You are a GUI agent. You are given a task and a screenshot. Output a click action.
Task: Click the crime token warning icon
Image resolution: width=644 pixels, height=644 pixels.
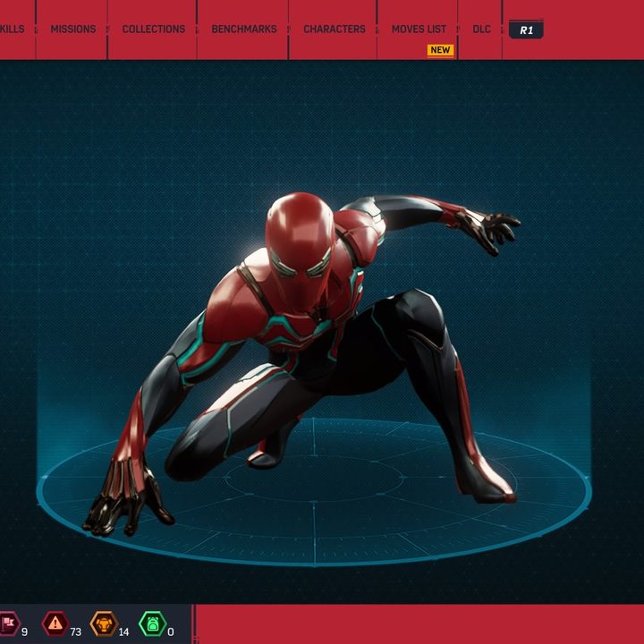[55, 623]
